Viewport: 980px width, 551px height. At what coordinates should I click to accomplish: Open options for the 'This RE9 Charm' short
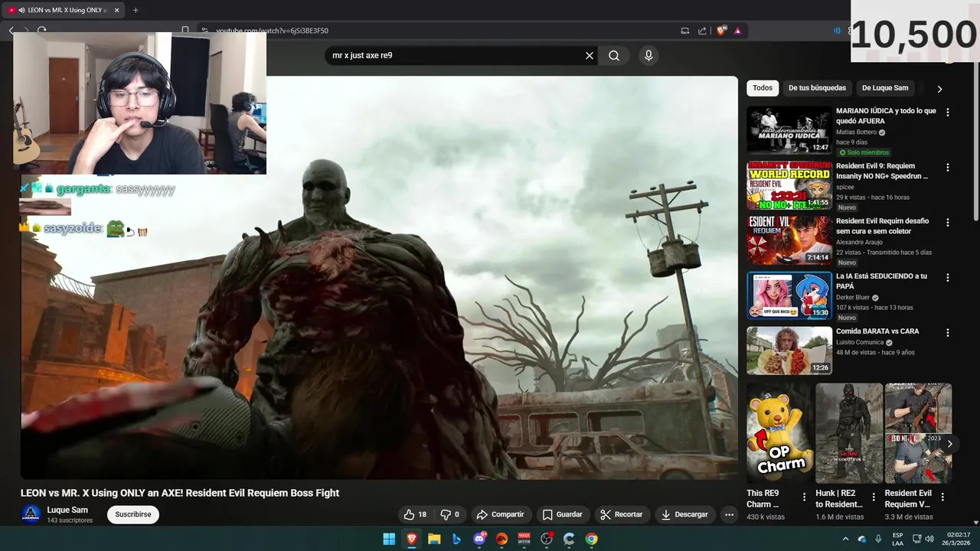pyautogui.click(x=804, y=497)
